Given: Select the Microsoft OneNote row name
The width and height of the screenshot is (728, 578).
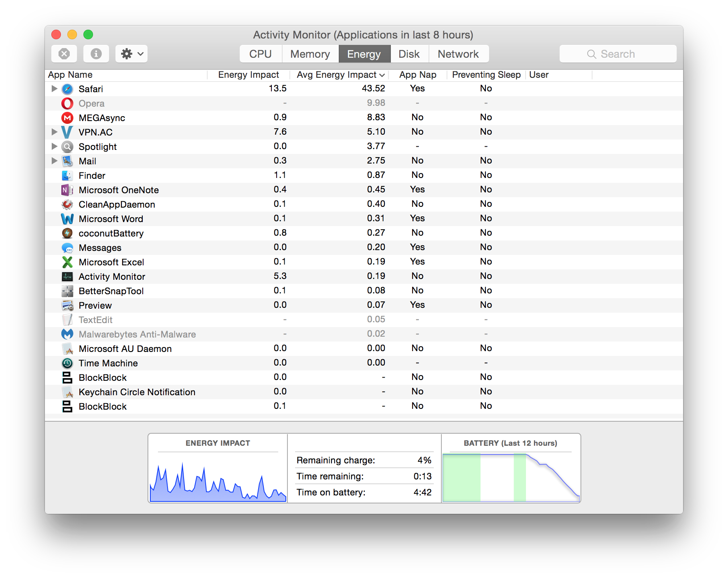Looking at the screenshot, I should (119, 190).
